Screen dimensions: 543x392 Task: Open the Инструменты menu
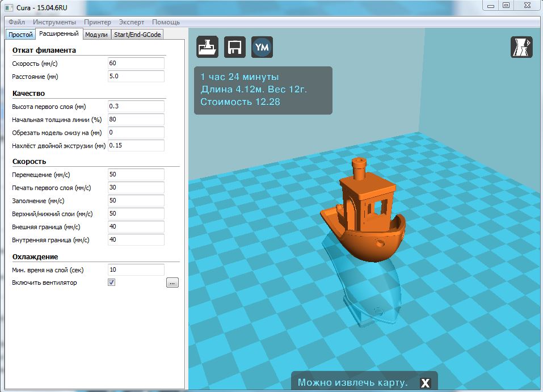(x=54, y=22)
